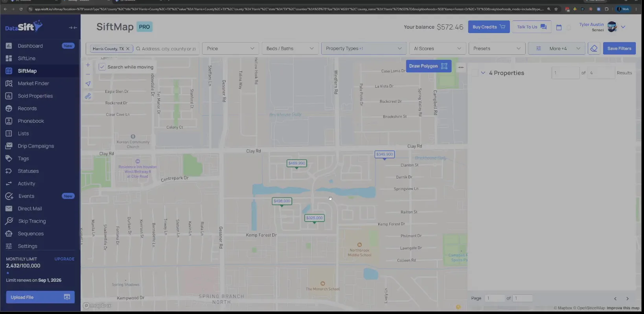Screen dimensions: 644x314
Task: Expand the Property Types dropdown
Action: 364,48
